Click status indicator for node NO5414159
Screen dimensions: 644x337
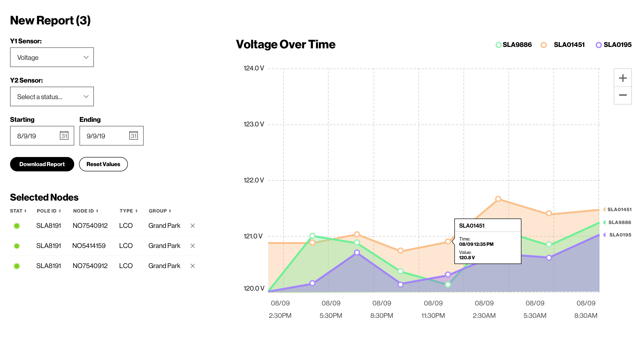tap(17, 246)
